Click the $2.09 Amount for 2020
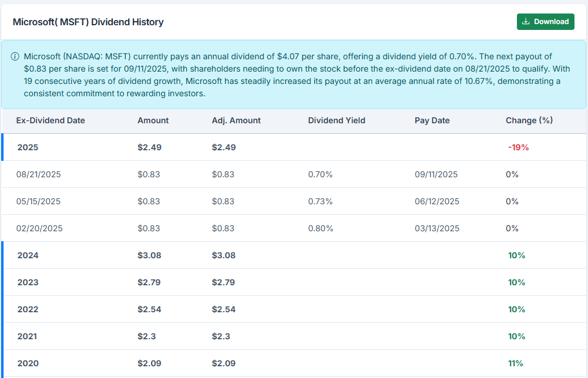588x378 pixels. pyautogui.click(x=149, y=363)
